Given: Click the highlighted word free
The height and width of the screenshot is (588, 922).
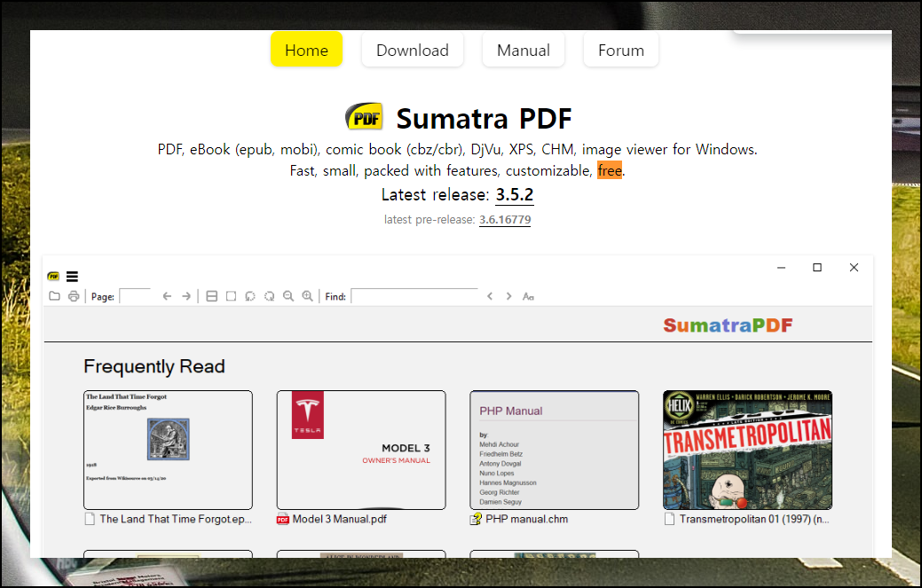Looking at the screenshot, I should tap(610, 170).
